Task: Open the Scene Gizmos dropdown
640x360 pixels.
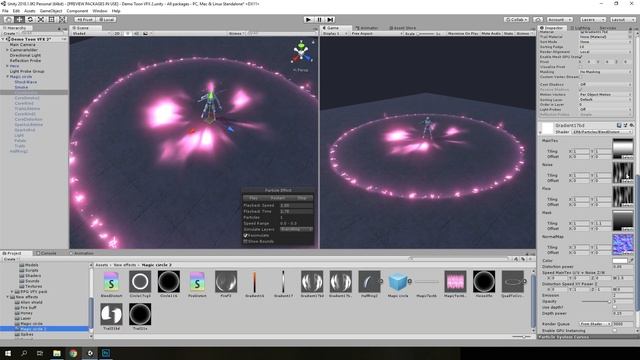Action: tap(236, 33)
